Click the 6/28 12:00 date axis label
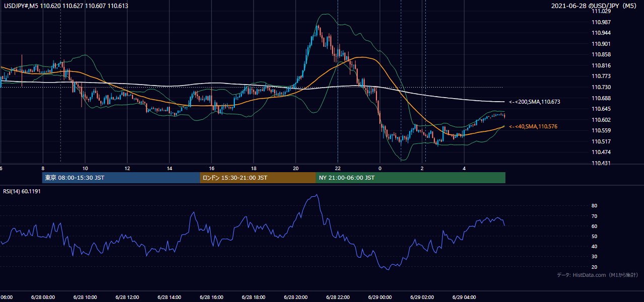The height and width of the screenshot is (302, 644). (x=127, y=297)
